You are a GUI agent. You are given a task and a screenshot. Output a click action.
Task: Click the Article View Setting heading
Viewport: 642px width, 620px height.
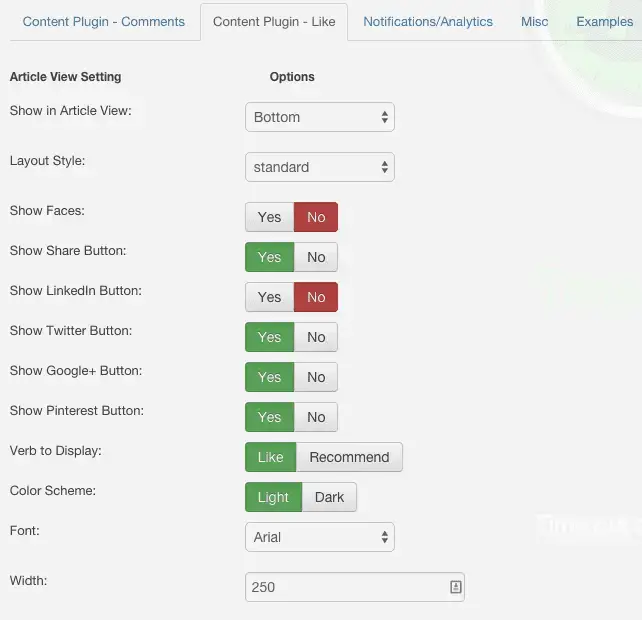tap(66, 77)
